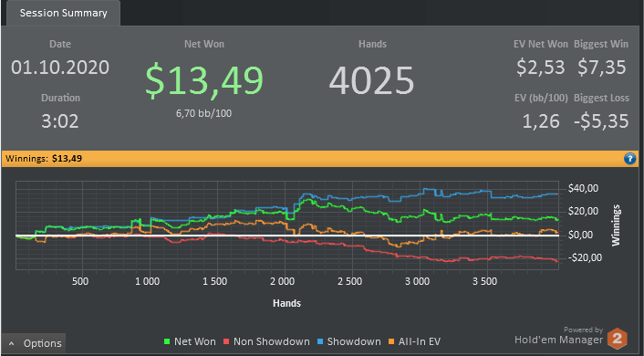This screenshot has height=356, width=644.
Task: Select the 4025 hands count
Action: [371, 80]
